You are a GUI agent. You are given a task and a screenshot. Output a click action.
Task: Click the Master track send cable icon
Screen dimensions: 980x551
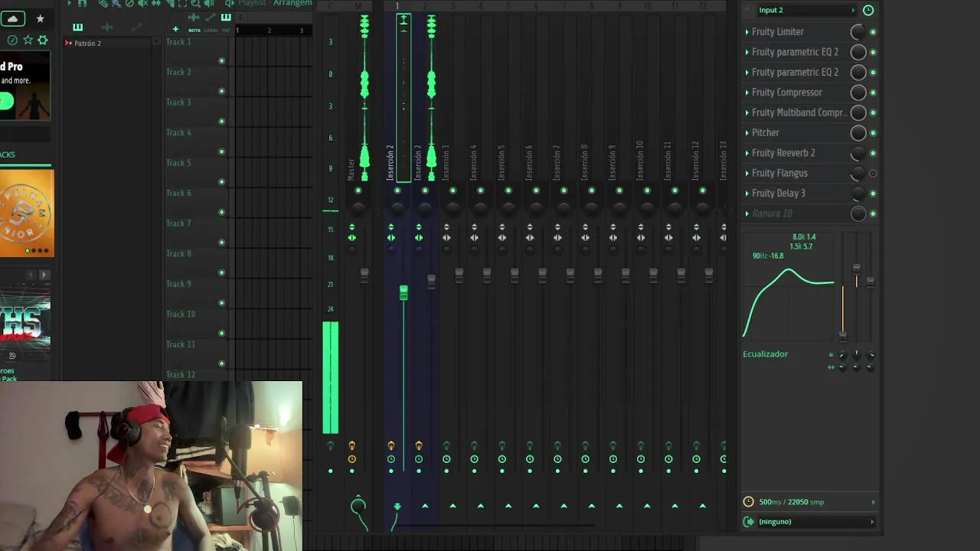[358, 505]
